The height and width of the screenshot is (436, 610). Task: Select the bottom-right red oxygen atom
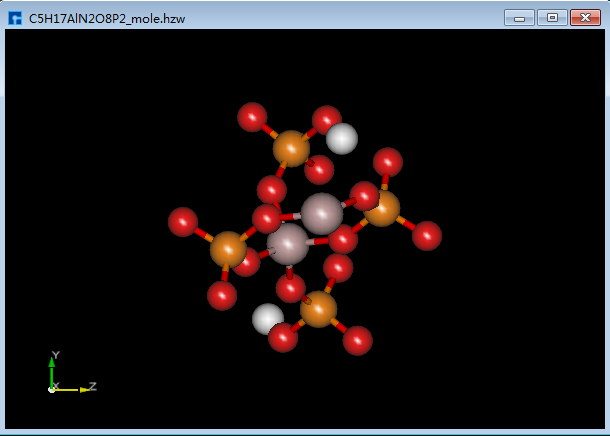click(357, 341)
